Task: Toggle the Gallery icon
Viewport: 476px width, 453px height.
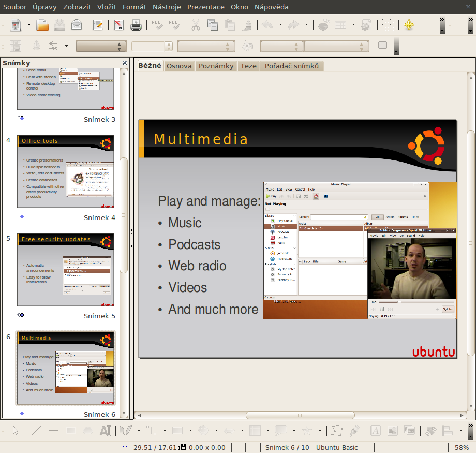Action: point(410,431)
